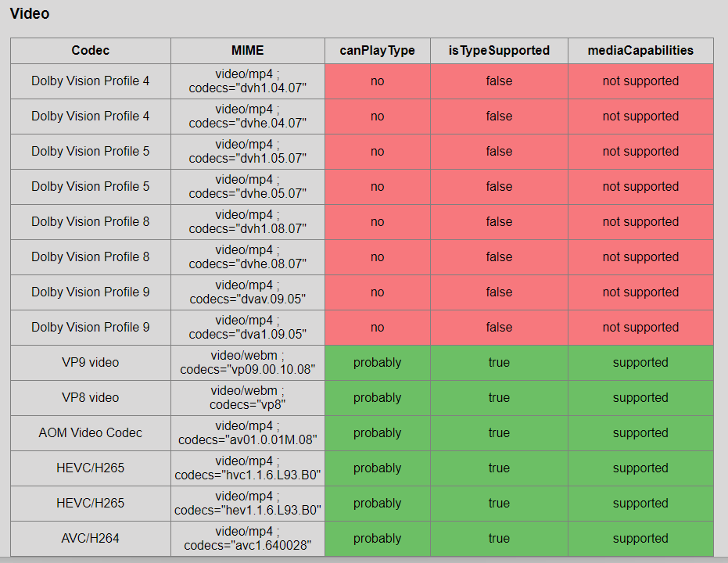Select the av01.0.01M.08 MIME cell
Image resolution: width=728 pixels, height=563 pixels.
(x=247, y=433)
